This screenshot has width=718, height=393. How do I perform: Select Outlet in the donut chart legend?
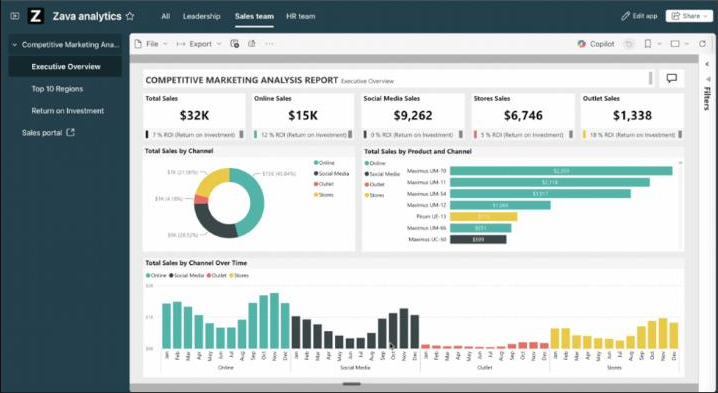[324, 184]
